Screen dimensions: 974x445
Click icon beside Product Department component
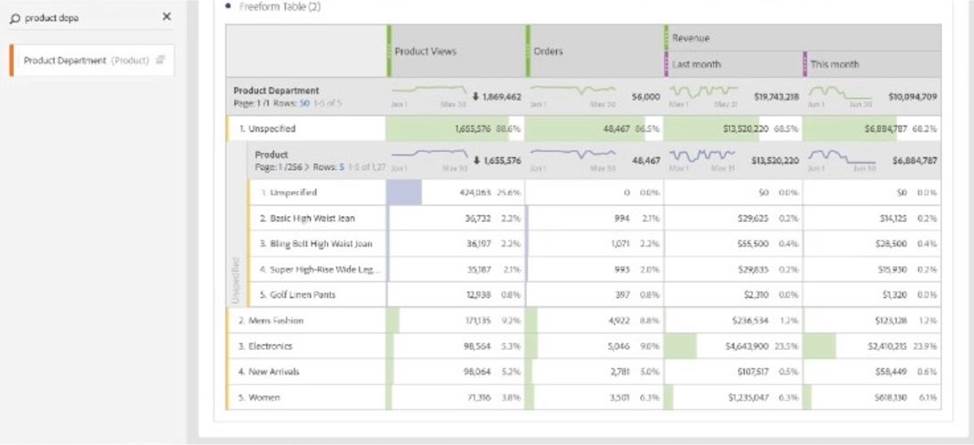click(160, 61)
